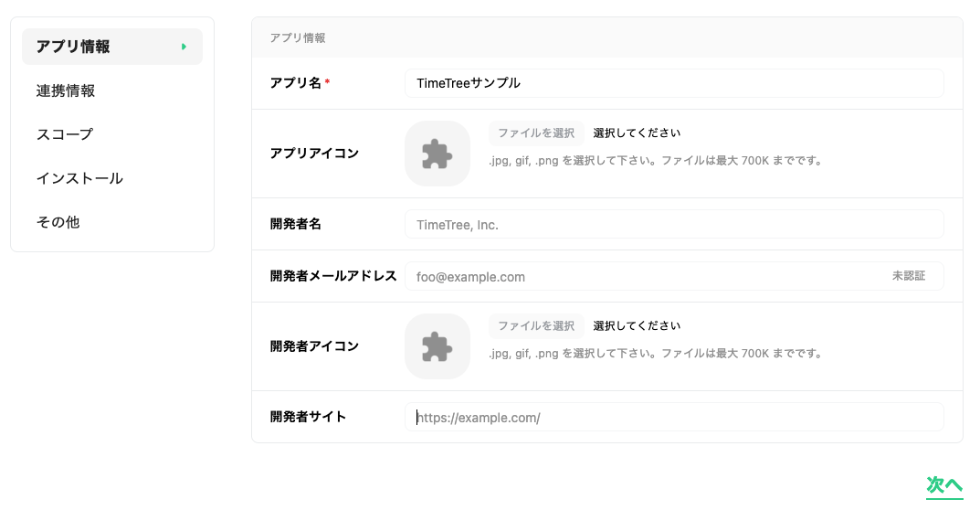Click the developer icon puzzle placeholder

tap(437, 346)
